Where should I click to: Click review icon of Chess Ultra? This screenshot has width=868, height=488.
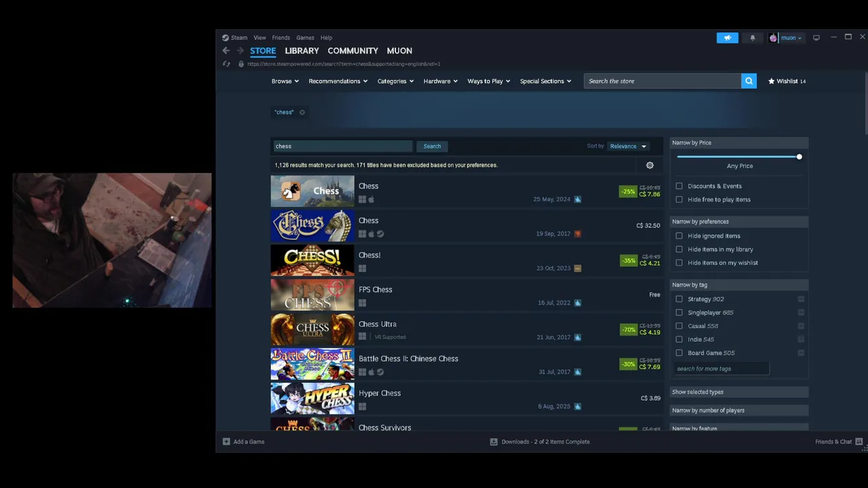[x=577, y=338]
